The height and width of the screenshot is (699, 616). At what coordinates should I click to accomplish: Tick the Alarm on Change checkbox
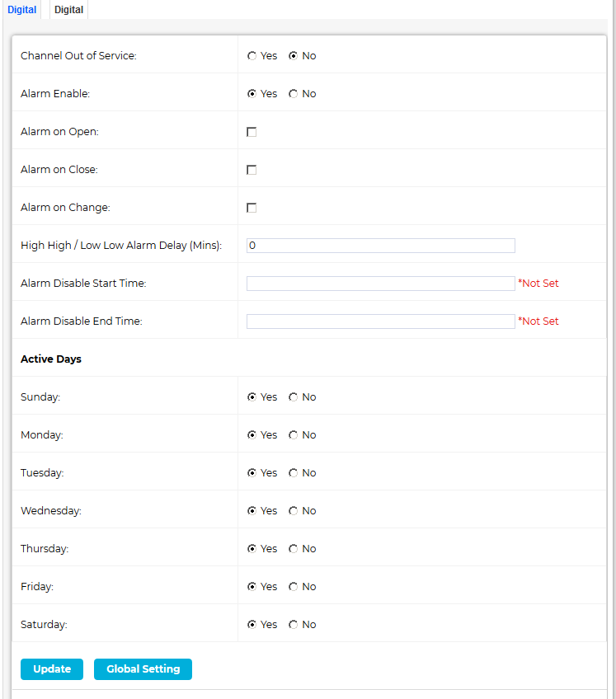coord(252,208)
